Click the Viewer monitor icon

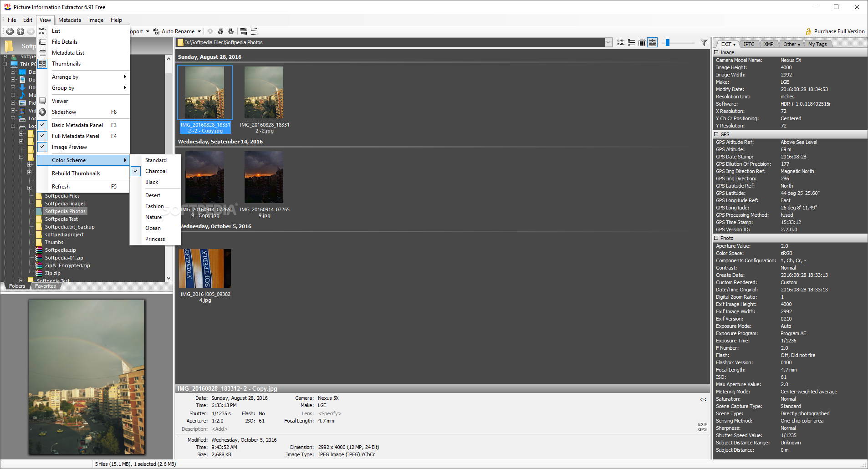click(42, 101)
